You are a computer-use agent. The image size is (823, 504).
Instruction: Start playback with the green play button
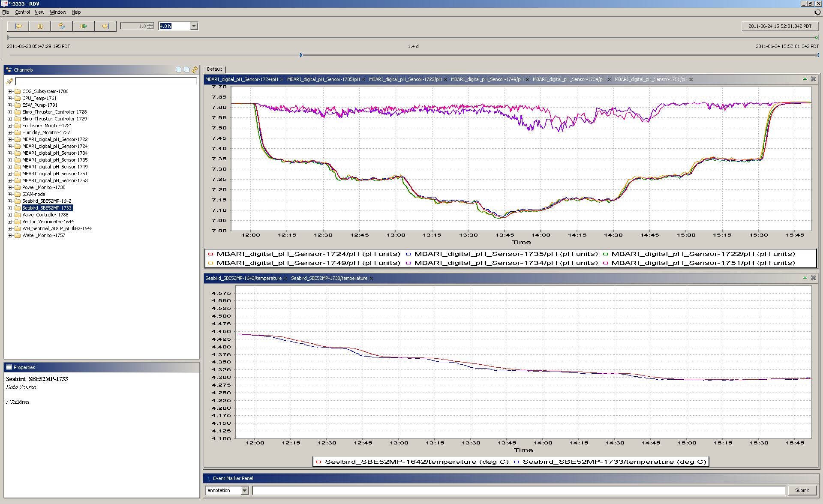pyautogui.click(x=84, y=26)
